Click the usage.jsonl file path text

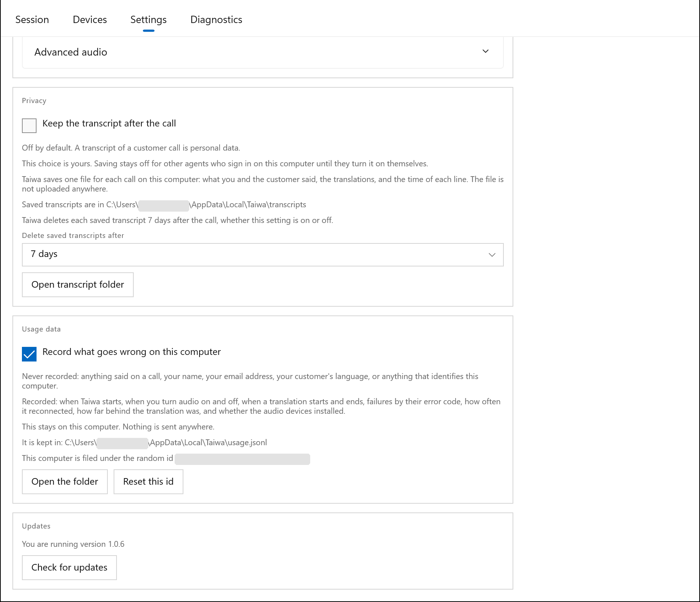166,443
